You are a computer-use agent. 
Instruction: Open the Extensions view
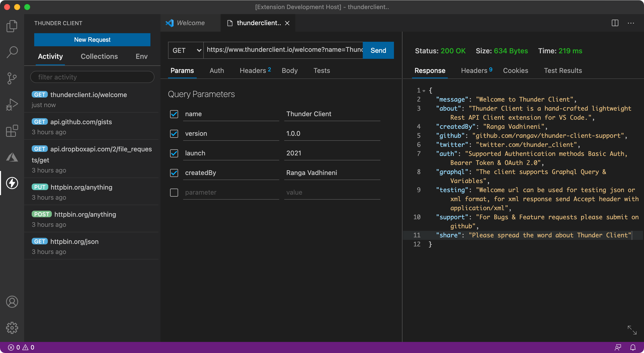(12, 131)
